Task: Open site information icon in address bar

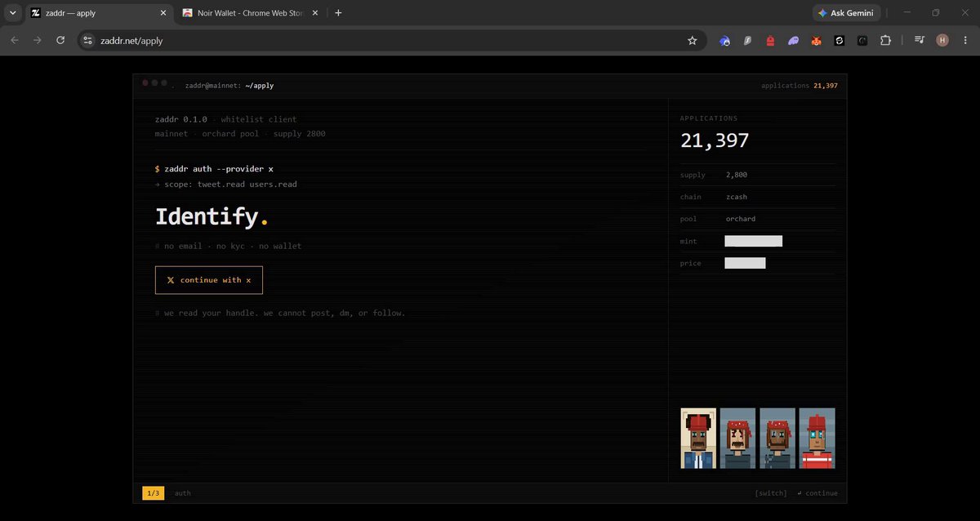Action: tap(88, 40)
